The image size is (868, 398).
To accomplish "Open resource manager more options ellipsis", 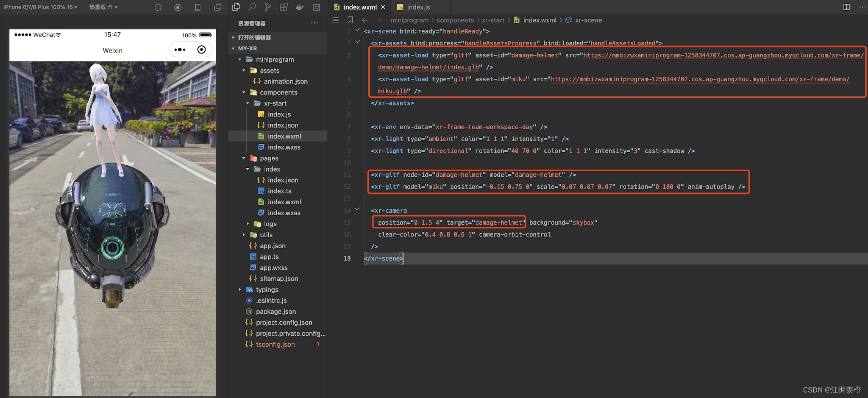I will pos(314,23).
